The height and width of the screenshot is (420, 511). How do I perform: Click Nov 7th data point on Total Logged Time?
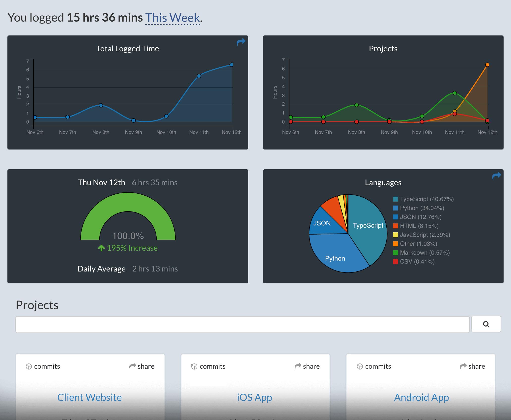click(x=68, y=117)
